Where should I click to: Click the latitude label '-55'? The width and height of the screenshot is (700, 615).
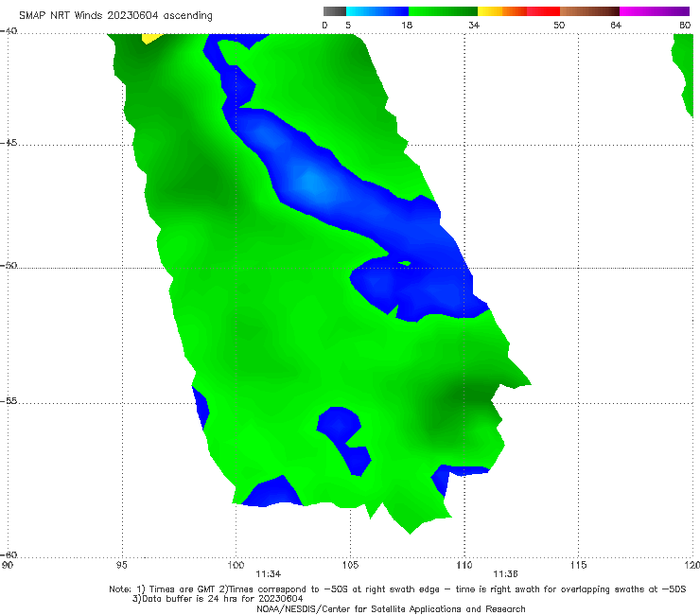click(9, 400)
